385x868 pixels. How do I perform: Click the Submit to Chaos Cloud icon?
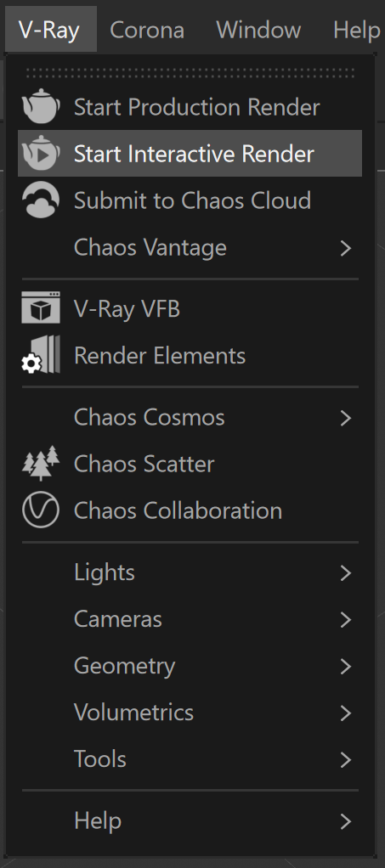41,200
